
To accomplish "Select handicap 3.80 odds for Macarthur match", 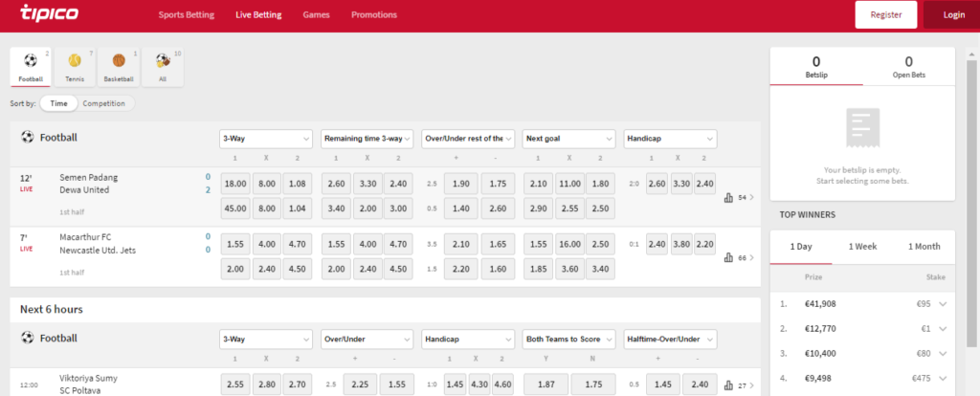I will 681,244.
